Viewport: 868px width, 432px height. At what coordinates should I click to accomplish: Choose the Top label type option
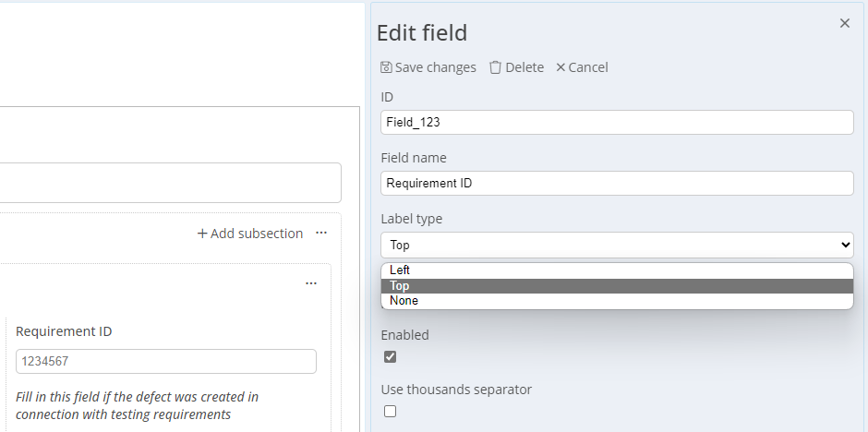coord(617,286)
